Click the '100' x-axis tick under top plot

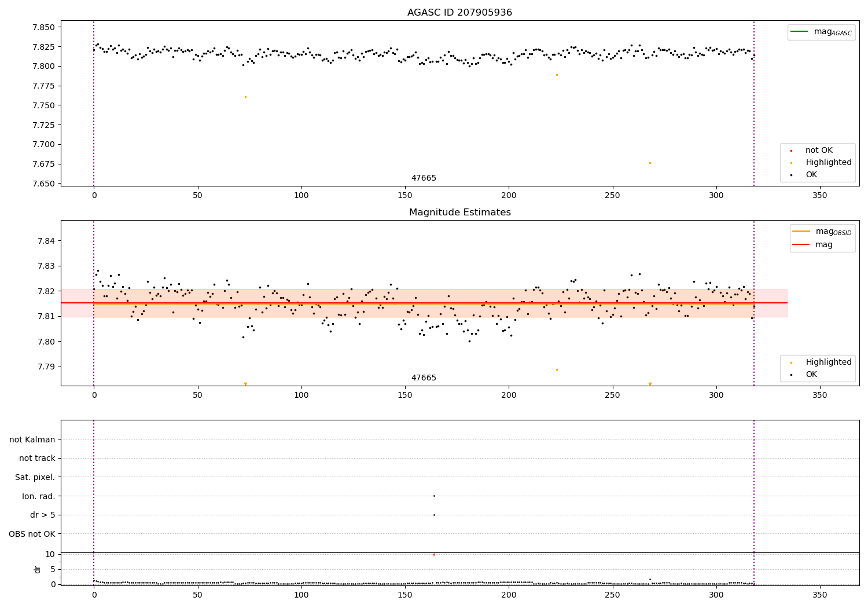301,195
